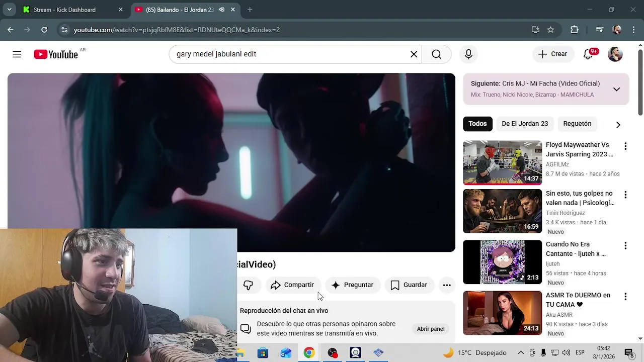
Task: View site information icon in address bar
Action: [x=64, y=30]
